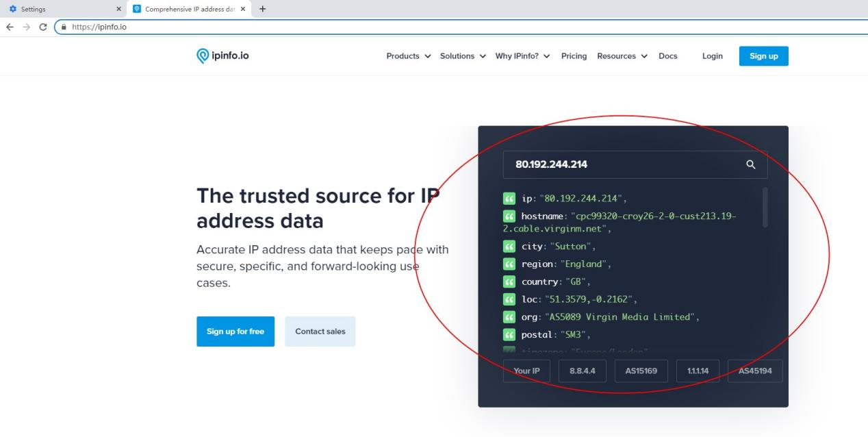Select the Your IP example button
Image resolution: width=868 pixels, height=437 pixels.
pos(526,371)
